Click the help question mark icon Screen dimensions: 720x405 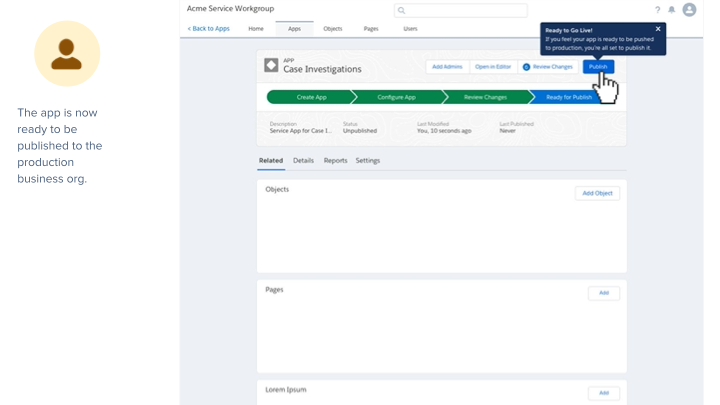(657, 10)
